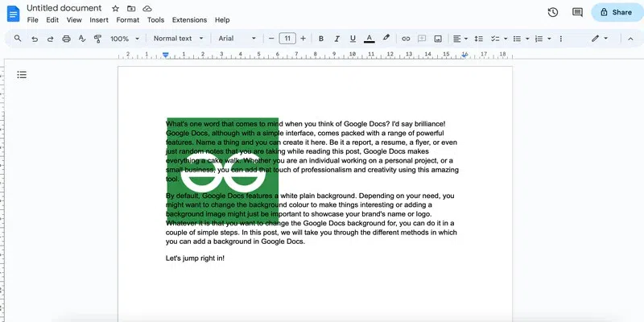This screenshot has width=644, height=322.
Task: Check the cloud document status icon
Action: pos(147,8)
